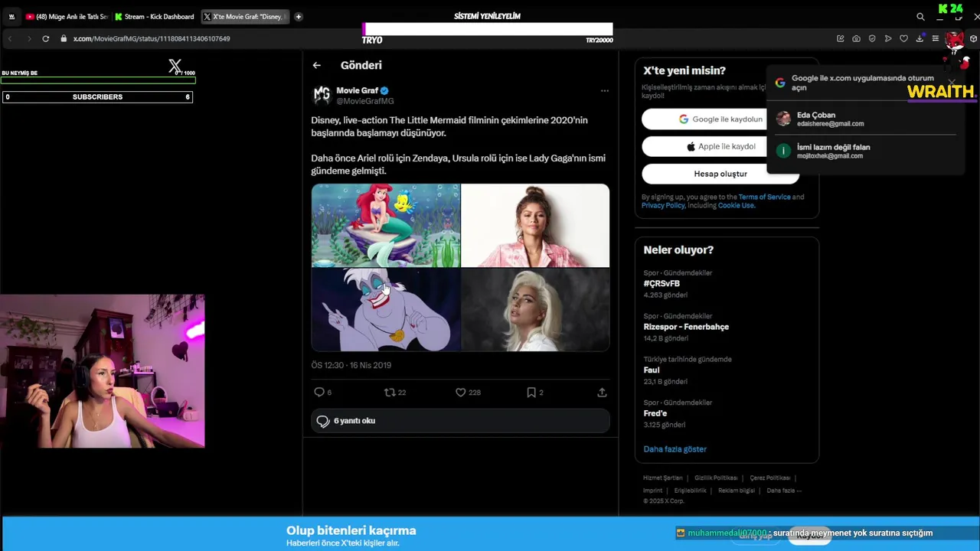Click the browser back navigation arrow
Screen dimensions: 980x551
pos(10,39)
